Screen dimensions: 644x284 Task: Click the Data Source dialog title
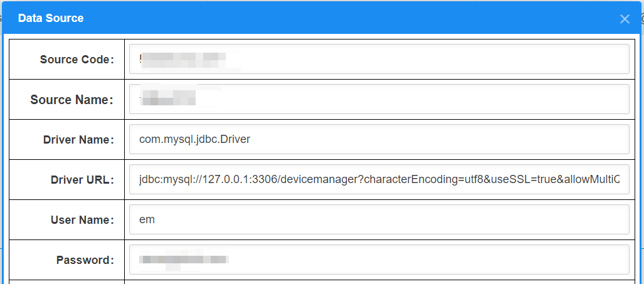point(51,18)
